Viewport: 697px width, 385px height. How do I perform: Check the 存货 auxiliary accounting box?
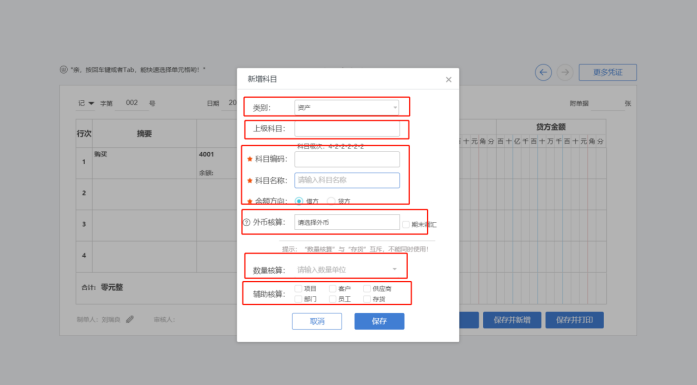367,299
